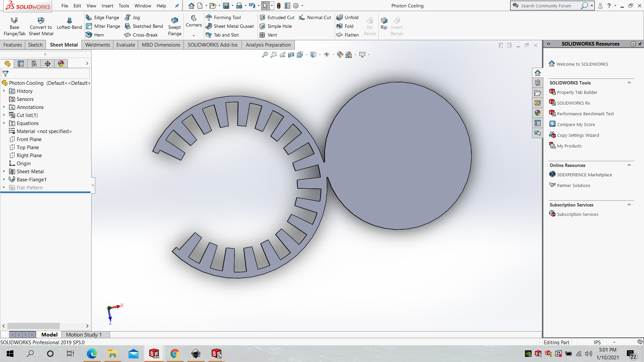The height and width of the screenshot is (362, 644).
Task: Open the DimXpertManager tab
Action: pos(48,64)
